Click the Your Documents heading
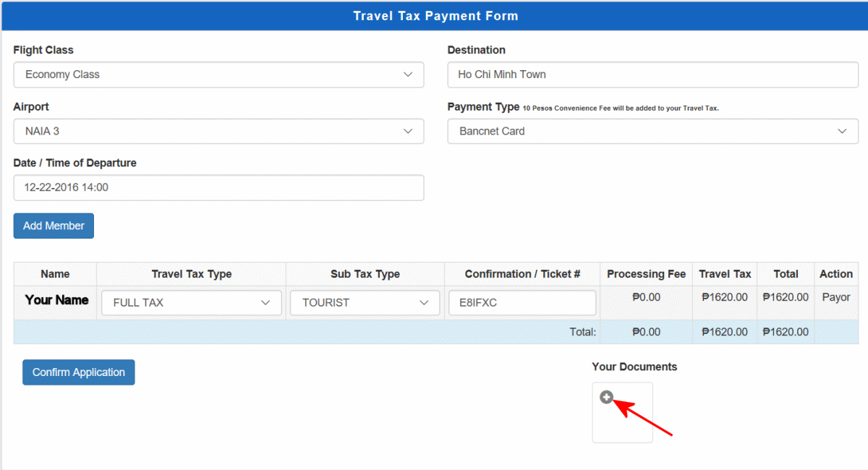Screen dimensions: 868x470 634,367
